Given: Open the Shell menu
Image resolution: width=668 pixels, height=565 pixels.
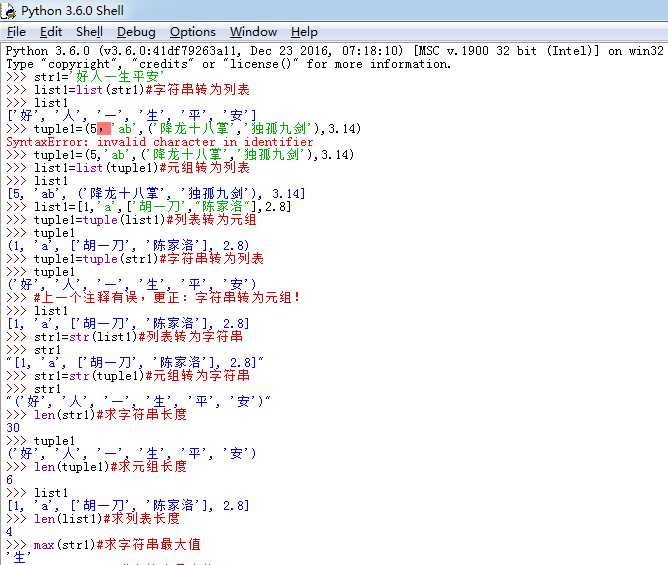Looking at the screenshot, I should (x=89, y=32).
